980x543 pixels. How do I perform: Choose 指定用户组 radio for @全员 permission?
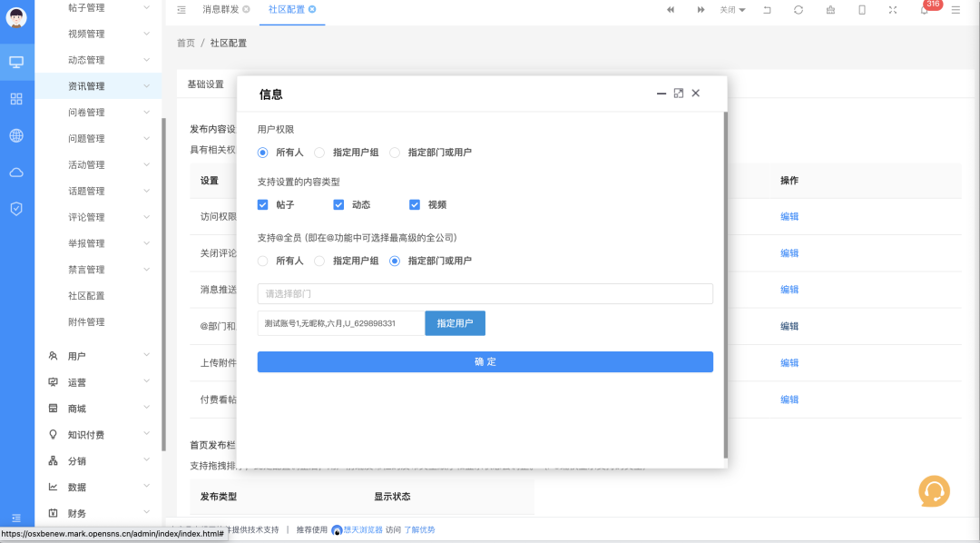click(318, 261)
